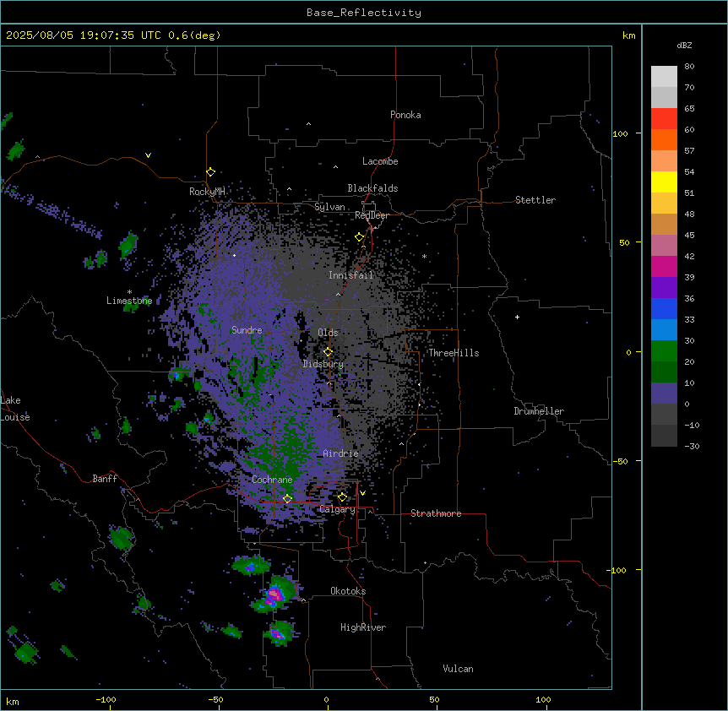
Task: Select the ThreeHills label
Action: click(454, 353)
